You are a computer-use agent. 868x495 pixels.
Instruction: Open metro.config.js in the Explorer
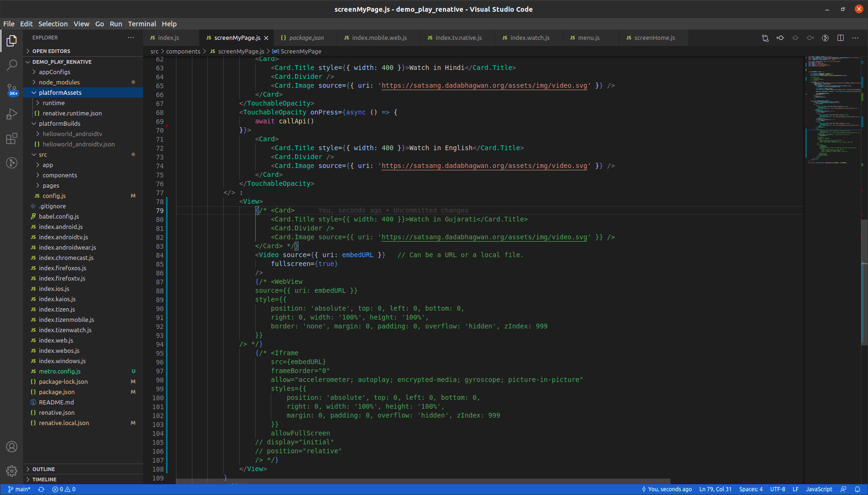(83, 372)
